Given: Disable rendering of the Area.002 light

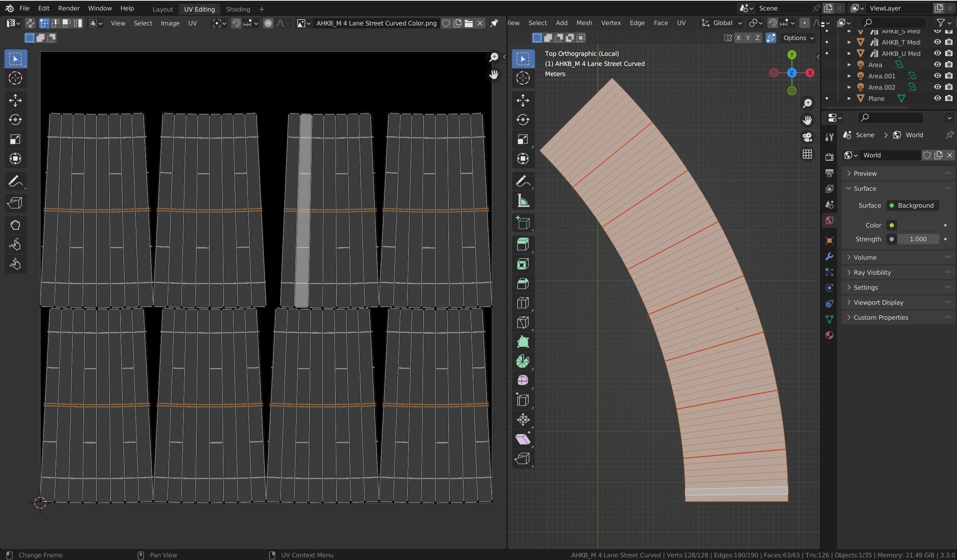Looking at the screenshot, I should [949, 87].
